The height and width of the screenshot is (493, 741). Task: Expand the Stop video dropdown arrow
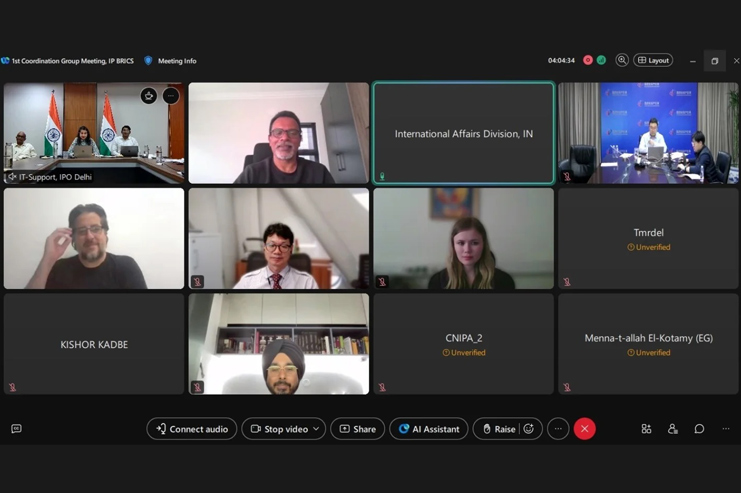[316, 429]
